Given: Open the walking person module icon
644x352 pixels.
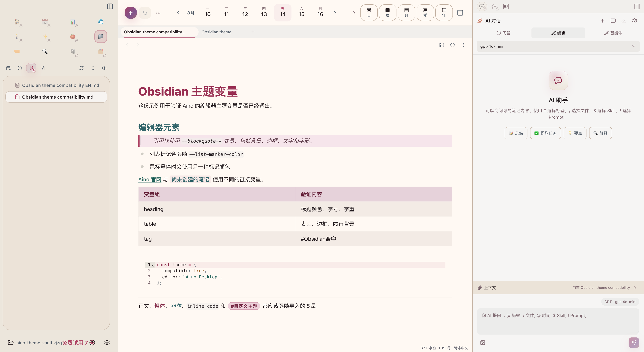Looking at the screenshot, I should pyautogui.click(x=17, y=37).
